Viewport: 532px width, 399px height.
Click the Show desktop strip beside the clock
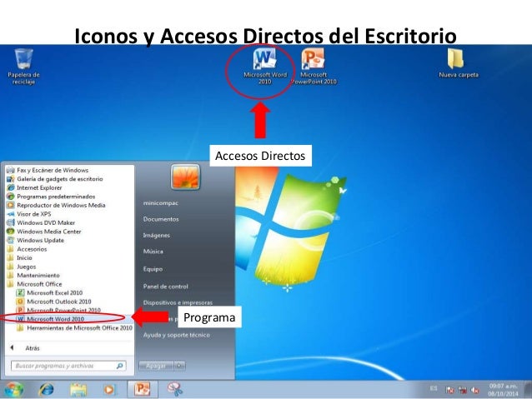pos(528,390)
